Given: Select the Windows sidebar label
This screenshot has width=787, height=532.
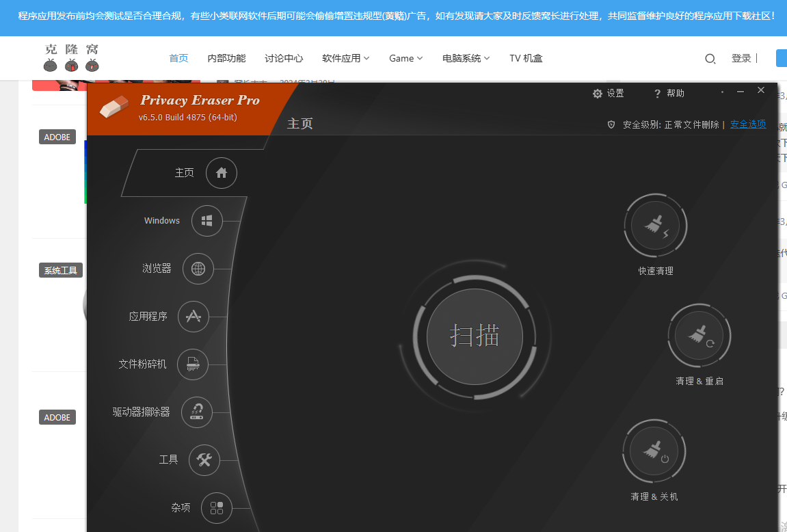Looking at the screenshot, I should coord(161,220).
